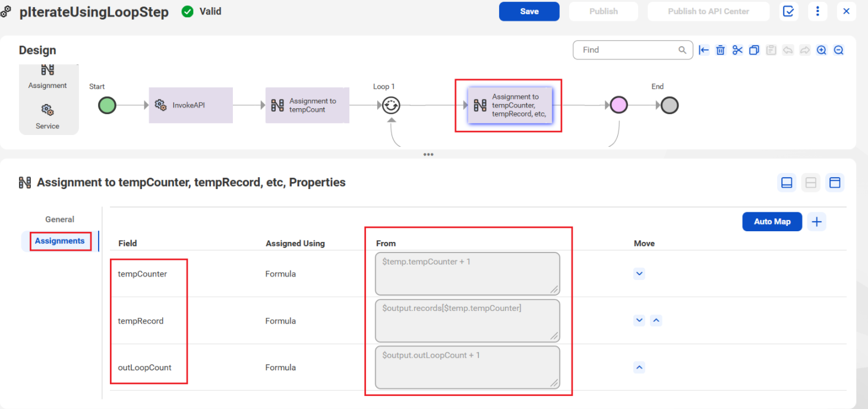Click the undo arrow icon
The width and height of the screenshot is (868, 409).
coord(788,50)
